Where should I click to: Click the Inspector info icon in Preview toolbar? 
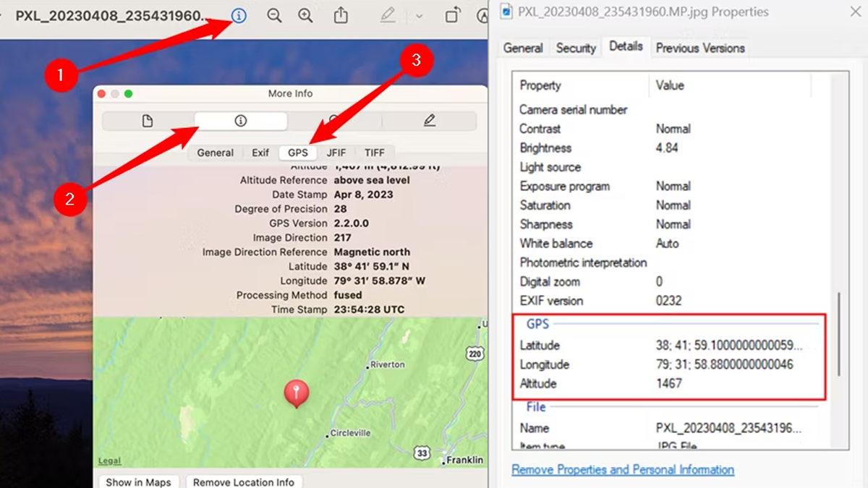tap(238, 15)
